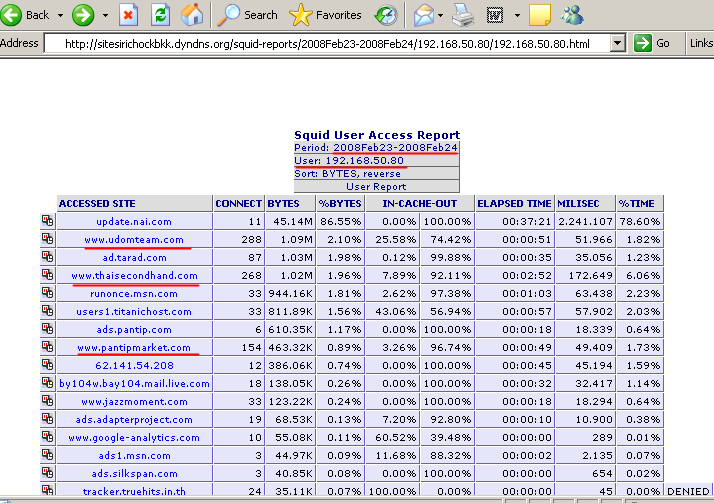The width and height of the screenshot is (714, 503).
Task: Open the www.pantipmarket.com link
Action: tap(134, 348)
